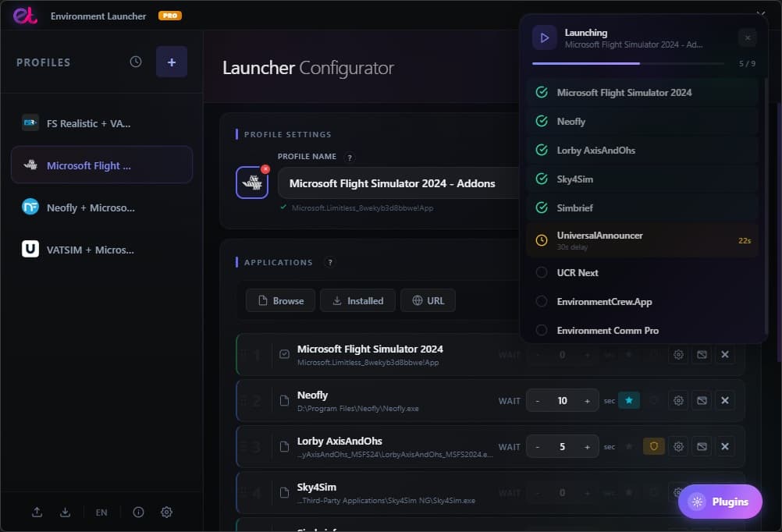The image size is (782, 532).
Task: Add from Installed applications
Action: click(357, 300)
